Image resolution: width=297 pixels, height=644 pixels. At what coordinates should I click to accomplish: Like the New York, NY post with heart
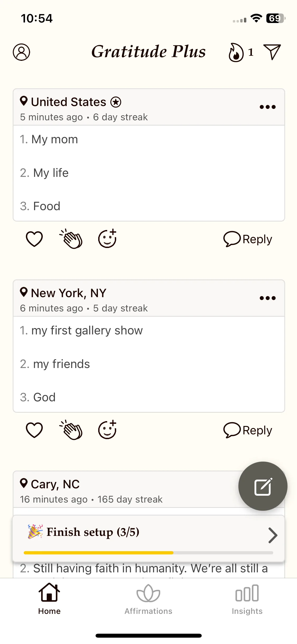click(x=34, y=430)
